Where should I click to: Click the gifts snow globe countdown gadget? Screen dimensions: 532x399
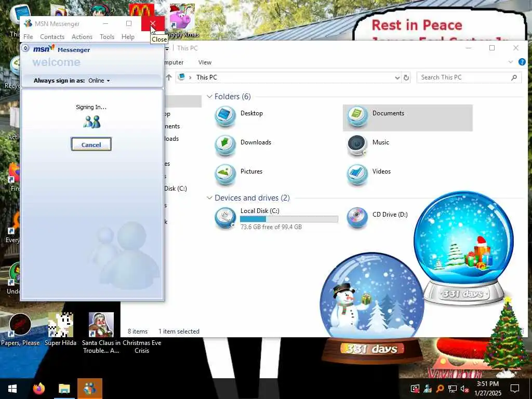pyautogui.click(x=463, y=248)
